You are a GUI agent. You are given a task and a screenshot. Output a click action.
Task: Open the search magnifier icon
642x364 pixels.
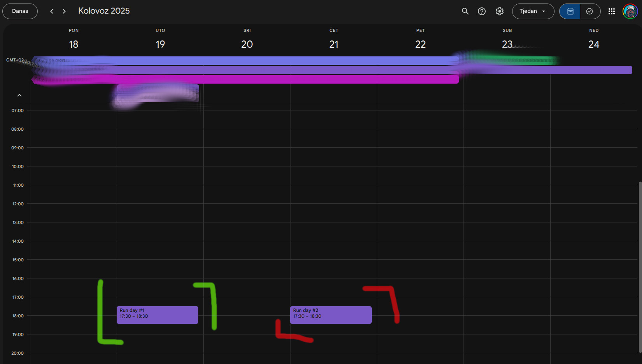(465, 11)
